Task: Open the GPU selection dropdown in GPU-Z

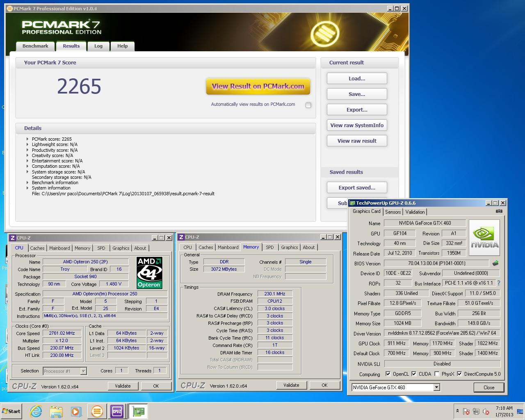Action: 436,387
